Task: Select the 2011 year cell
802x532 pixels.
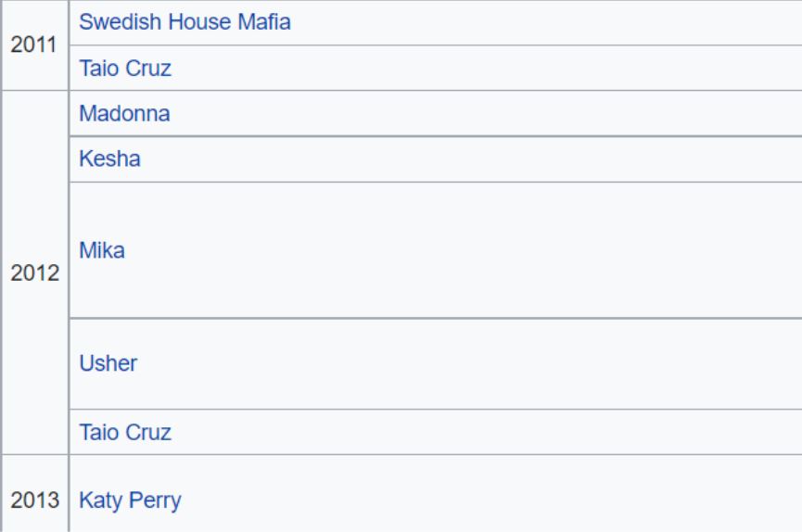Action: [x=35, y=45]
